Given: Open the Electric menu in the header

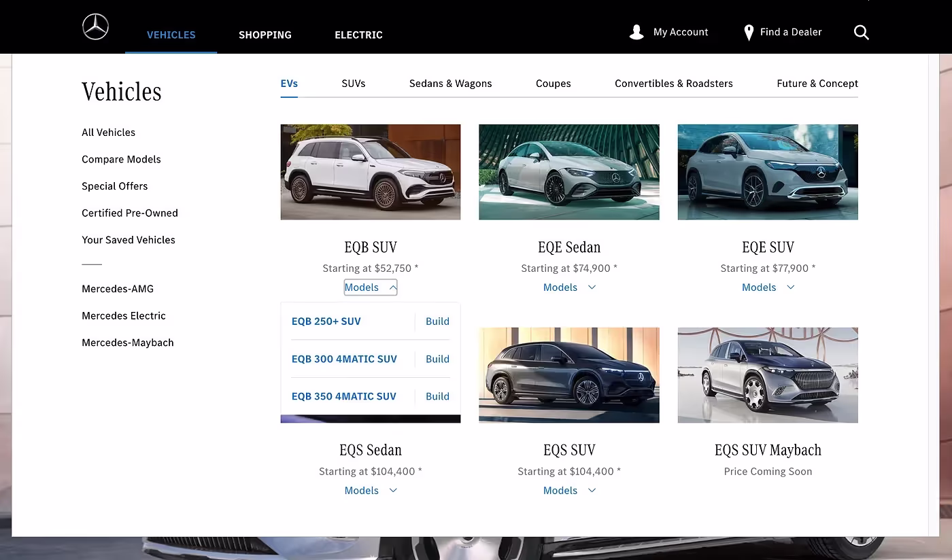Looking at the screenshot, I should click(x=358, y=35).
